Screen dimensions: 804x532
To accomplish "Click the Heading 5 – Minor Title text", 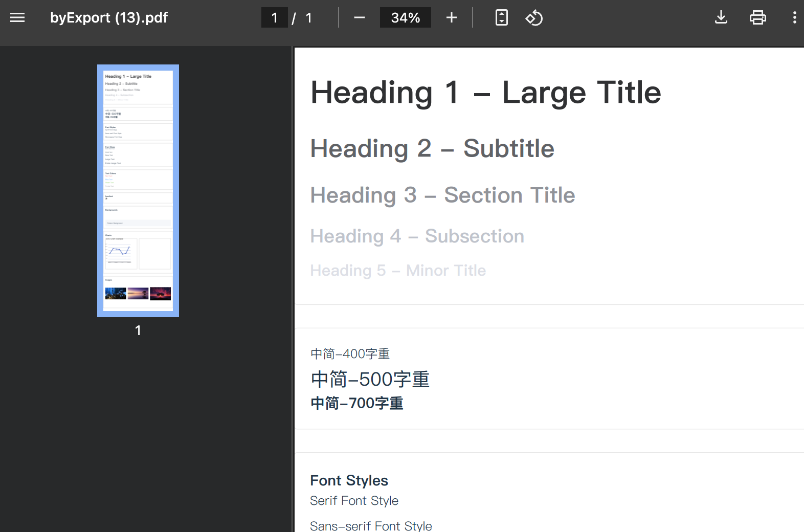I will [398, 271].
